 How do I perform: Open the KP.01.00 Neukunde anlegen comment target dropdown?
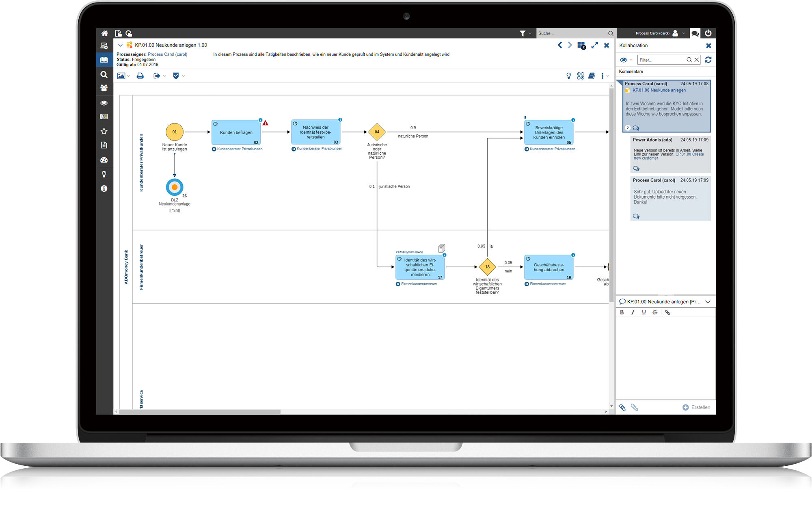click(x=708, y=302)
